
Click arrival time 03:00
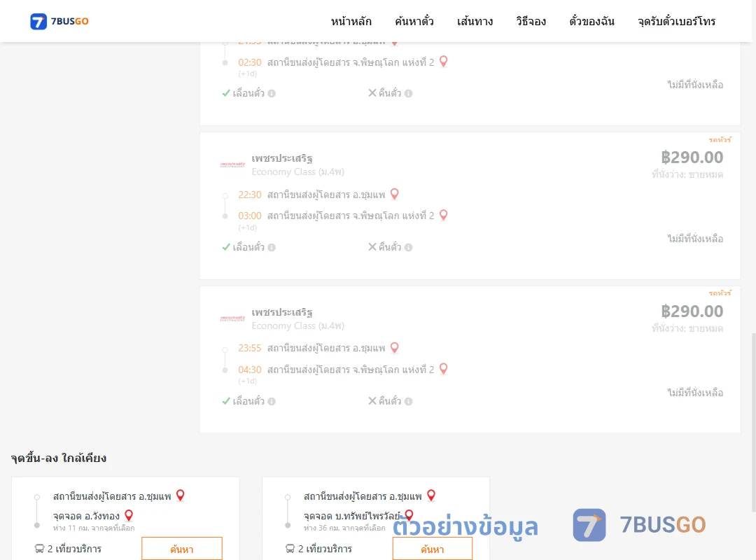point(250,216)
